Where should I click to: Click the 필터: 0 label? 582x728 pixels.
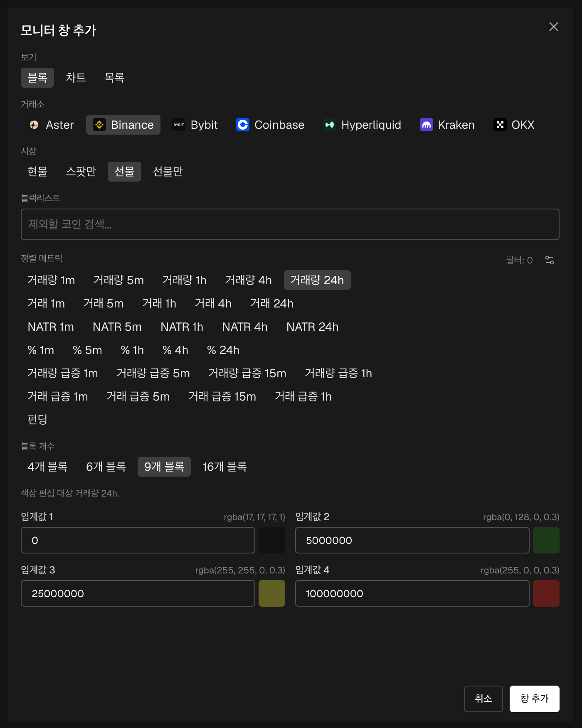pyautogui.click(x=519, y=260)
